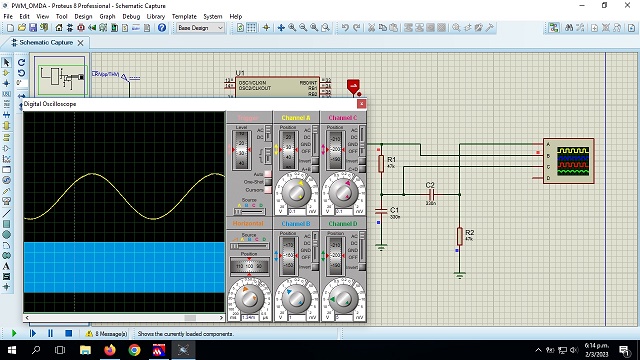Start simulation with the Play button

tap(14, 333)
